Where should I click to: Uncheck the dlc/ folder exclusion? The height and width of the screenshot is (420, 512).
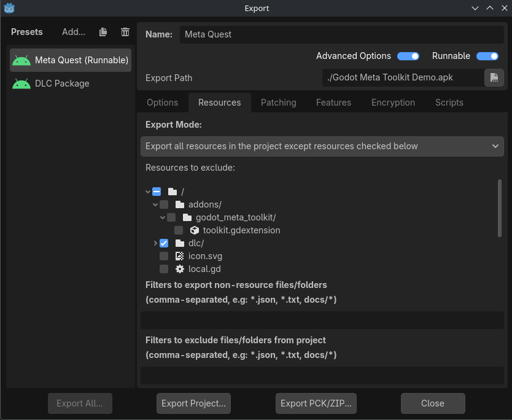click(163, 243)
